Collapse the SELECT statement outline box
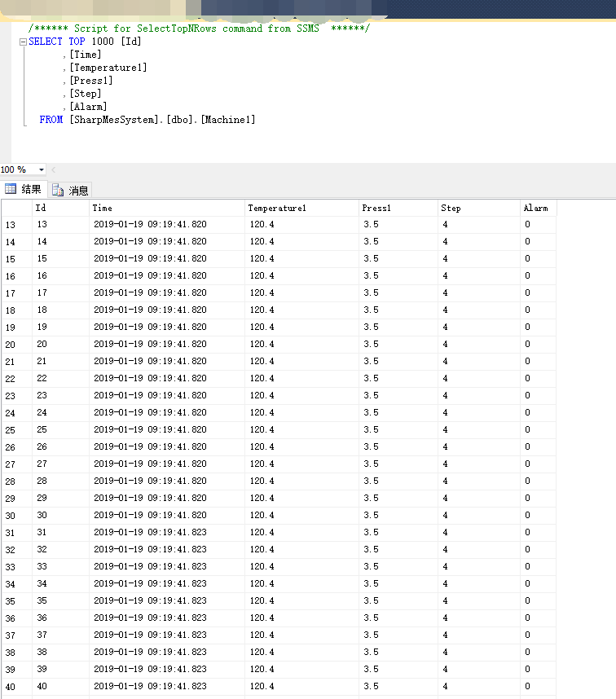This screenshot has height=699, width=616. point(23,42)
